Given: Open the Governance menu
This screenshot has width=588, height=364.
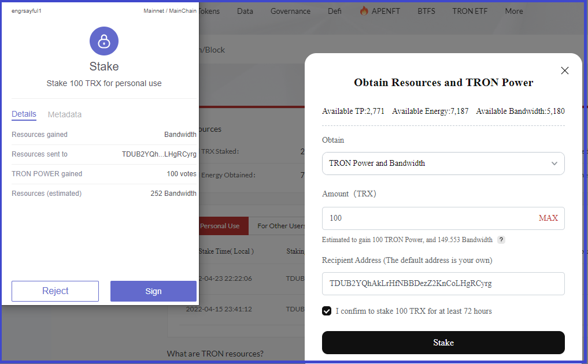Looking at the screenshot, I should (x=290, y=11).
